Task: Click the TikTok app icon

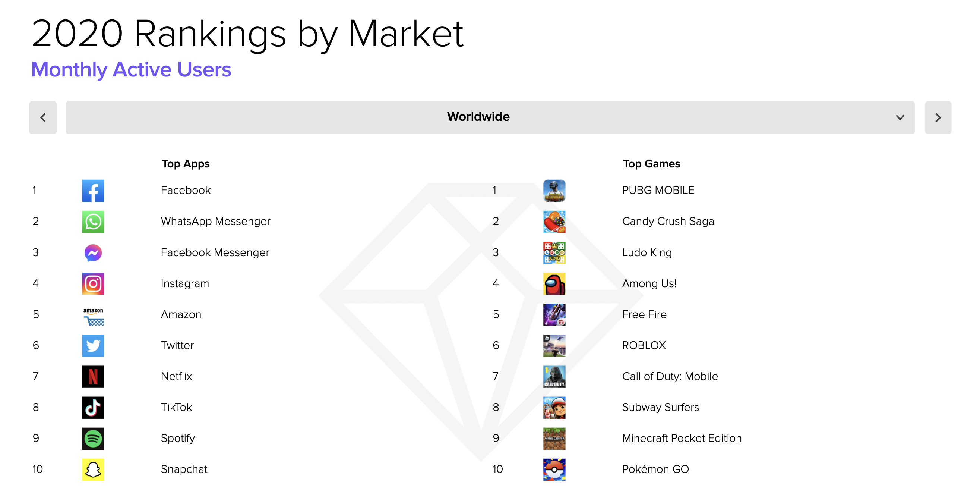Action: point(93,407)
